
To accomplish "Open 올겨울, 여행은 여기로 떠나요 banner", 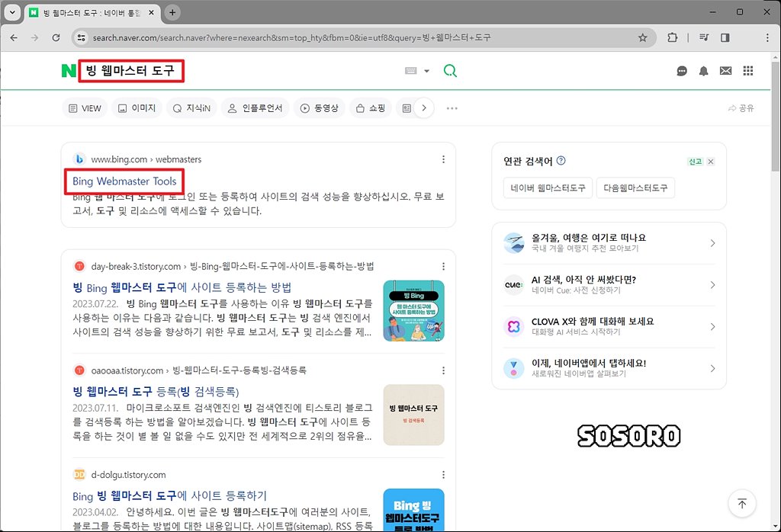I will click(609, 243).
